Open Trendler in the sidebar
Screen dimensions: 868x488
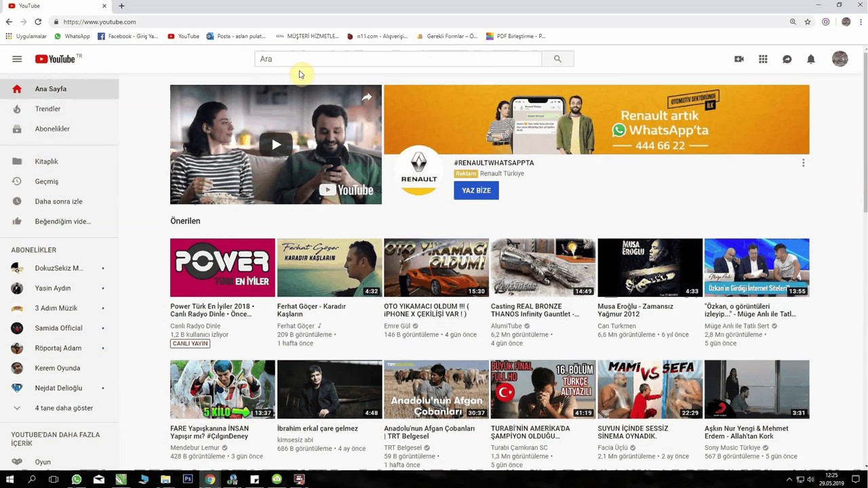tap(59, 108)
